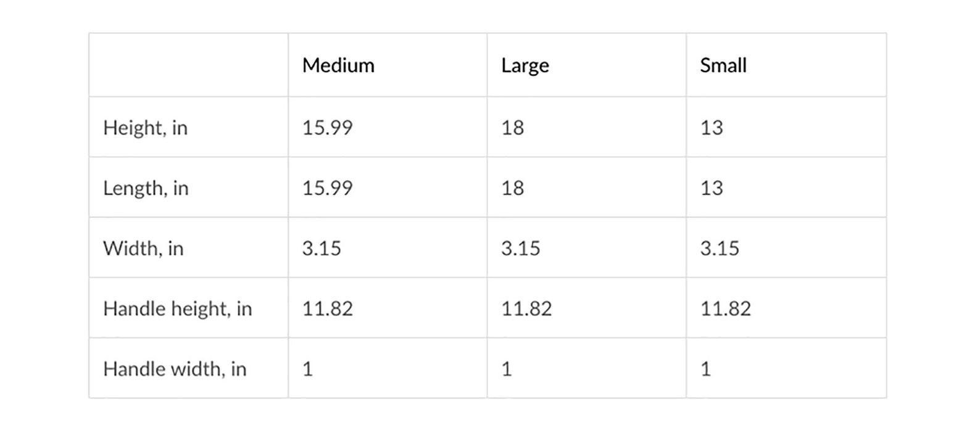This screenshot has height=430, width=980.
Task: Click the Medium column header
Action: point(338,65)
